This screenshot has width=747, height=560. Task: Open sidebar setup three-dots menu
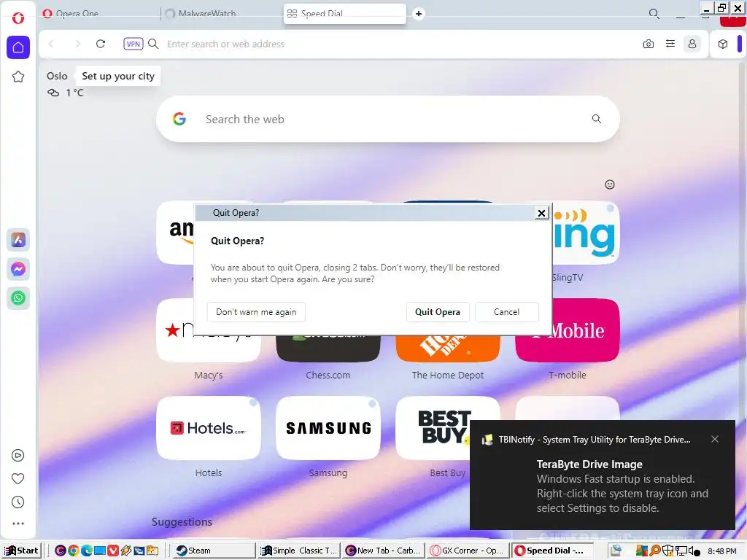tap(18, 524)
